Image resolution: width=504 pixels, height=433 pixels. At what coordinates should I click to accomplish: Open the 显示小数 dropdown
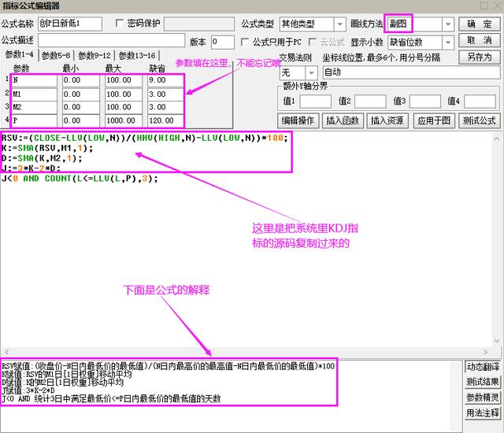pyautogui.click(x=447, y=42)
